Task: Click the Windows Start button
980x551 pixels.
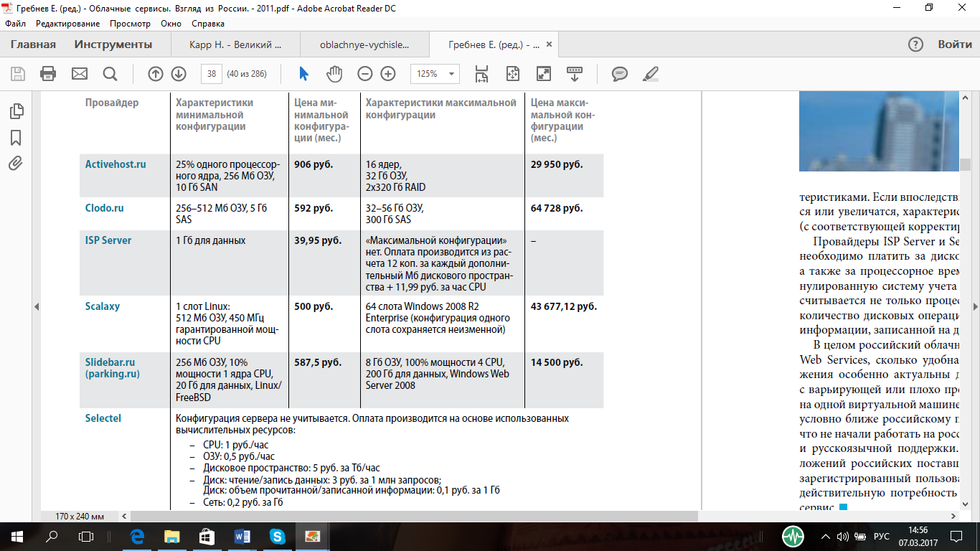Action: click(17, 536)
